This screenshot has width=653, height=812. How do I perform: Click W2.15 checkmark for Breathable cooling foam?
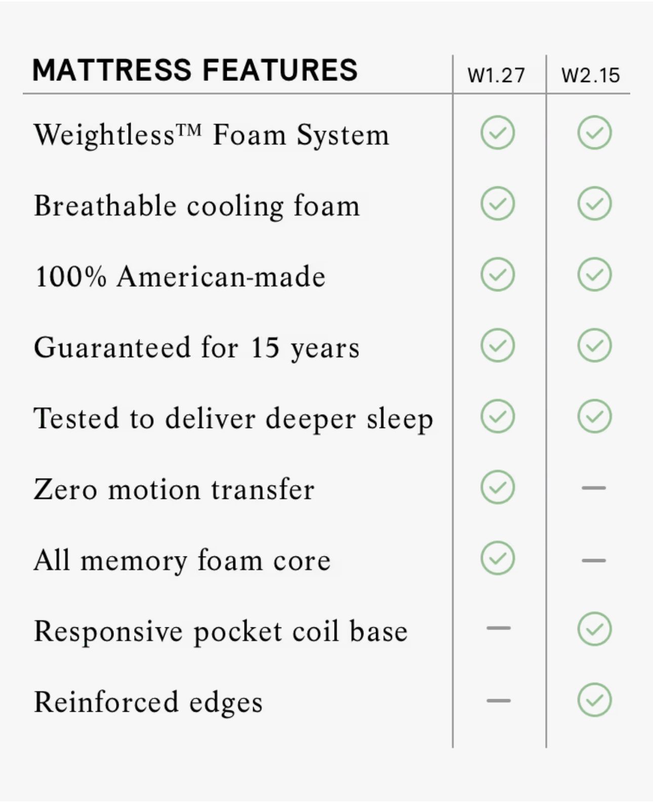click(x=594, y=204)
